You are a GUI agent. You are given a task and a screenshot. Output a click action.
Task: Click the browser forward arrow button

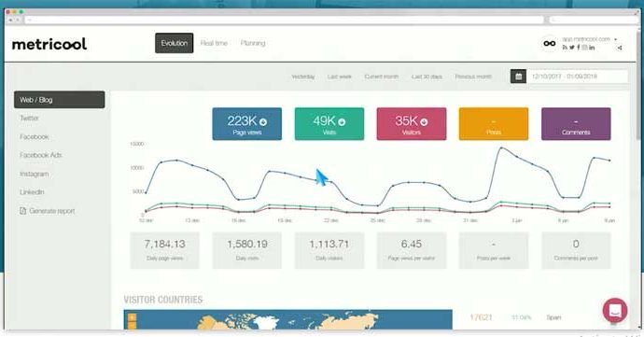click(x=17, y=20)
